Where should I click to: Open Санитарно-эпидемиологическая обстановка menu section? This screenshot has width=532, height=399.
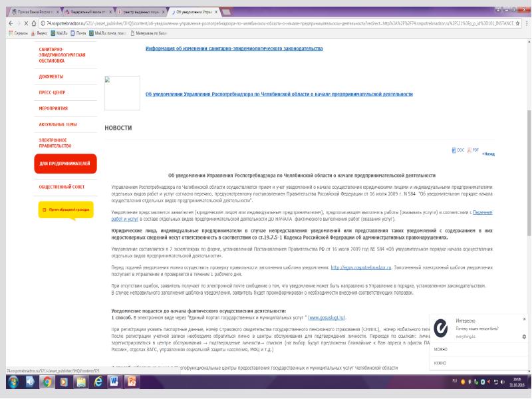point(62,55)
